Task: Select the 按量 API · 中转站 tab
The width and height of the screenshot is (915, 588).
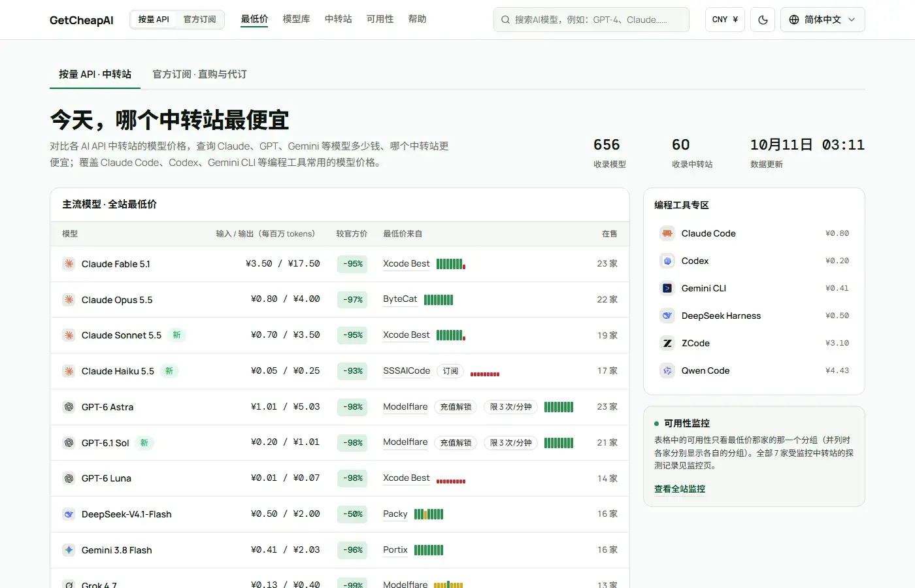Action: coord(95,74)
